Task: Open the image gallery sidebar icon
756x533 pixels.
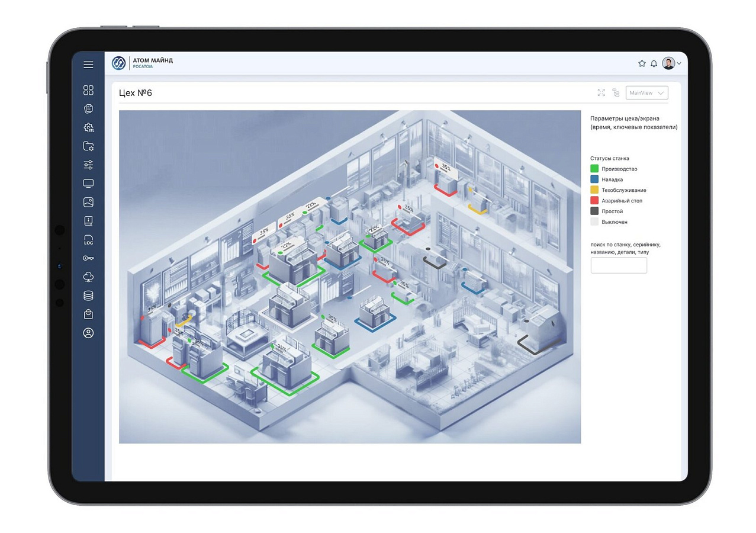Action: (x=88, y=202)
